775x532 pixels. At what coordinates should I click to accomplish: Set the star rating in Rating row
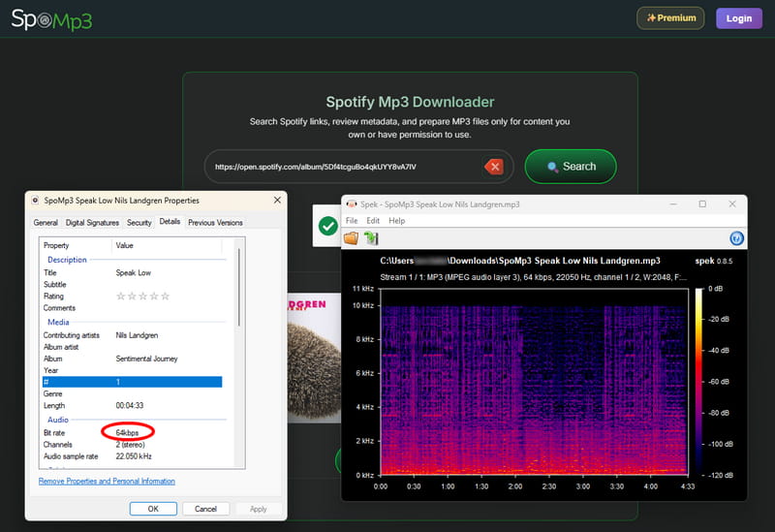click(x=142, y=297)
